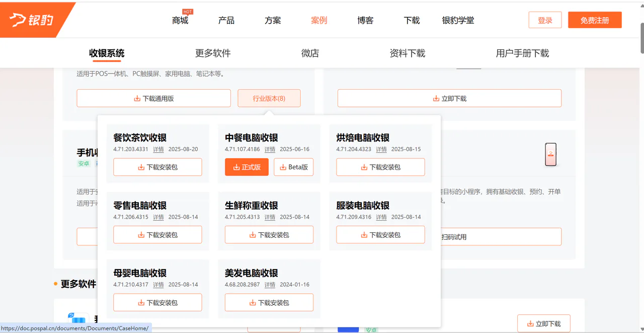Open the 微店 tab

310,53
